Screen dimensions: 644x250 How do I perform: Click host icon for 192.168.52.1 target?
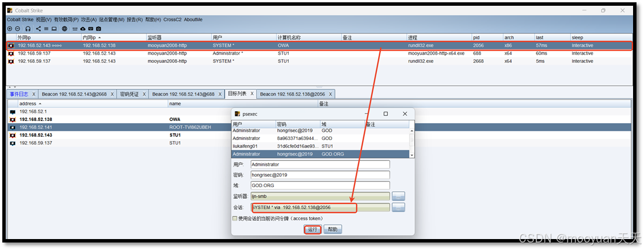pos(13,112)
